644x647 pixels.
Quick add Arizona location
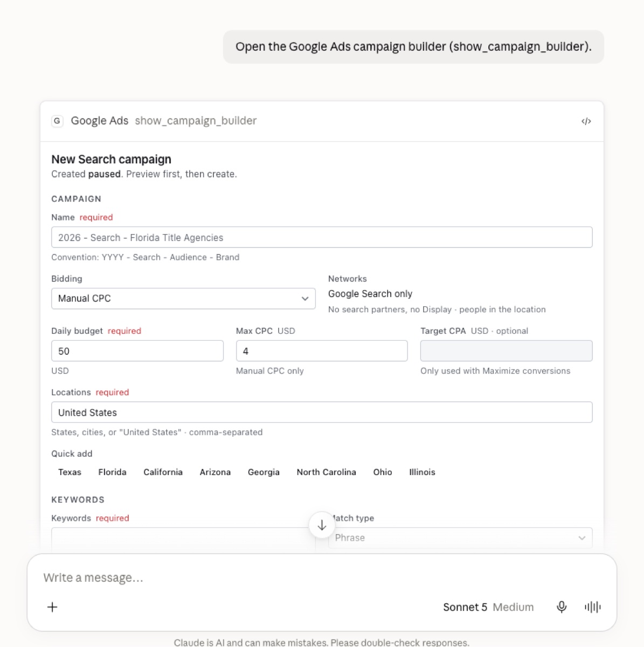point(215,472)
